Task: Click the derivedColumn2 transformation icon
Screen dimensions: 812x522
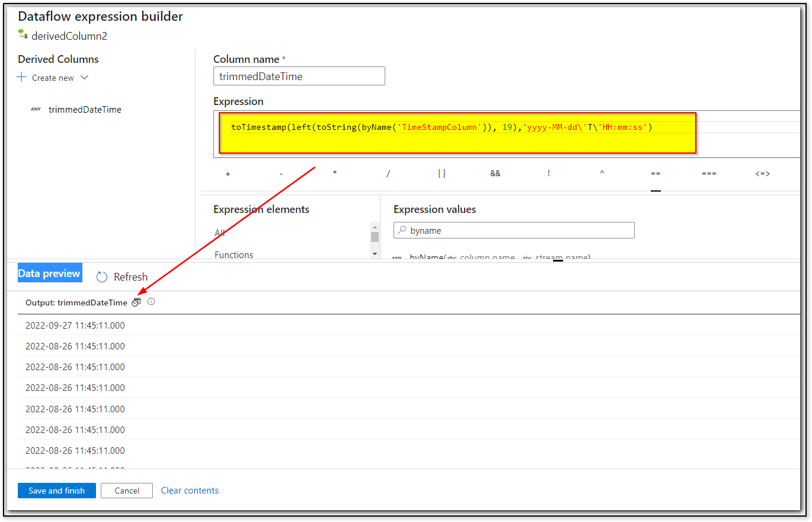Action: tap(22, 35)
